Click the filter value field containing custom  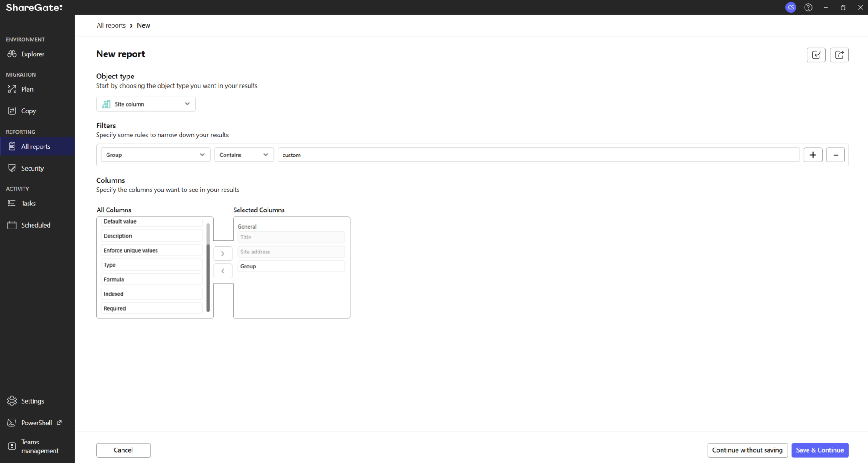pyautogui.click(x=538, y=155)
